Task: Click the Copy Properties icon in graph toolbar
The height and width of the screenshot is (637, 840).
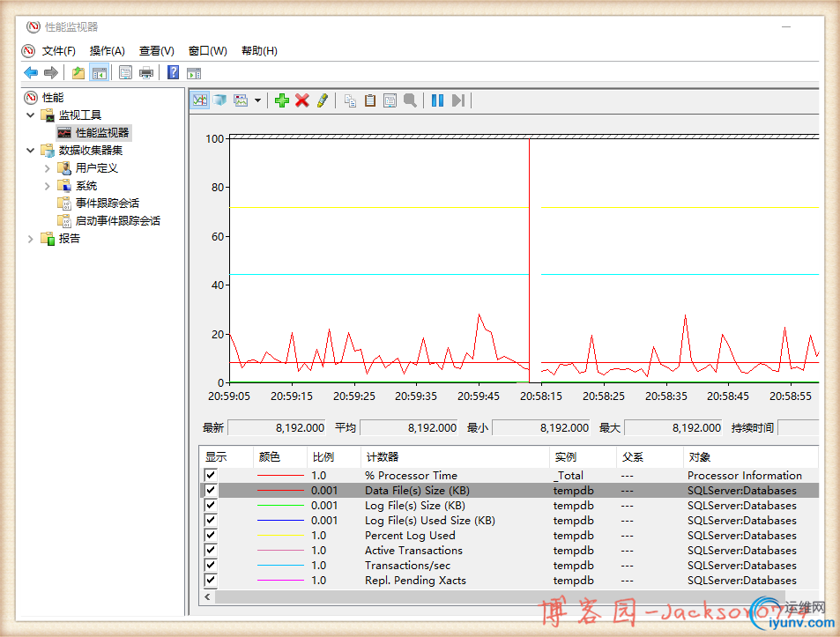Action: pyautogui.click(x=350, y=100)
